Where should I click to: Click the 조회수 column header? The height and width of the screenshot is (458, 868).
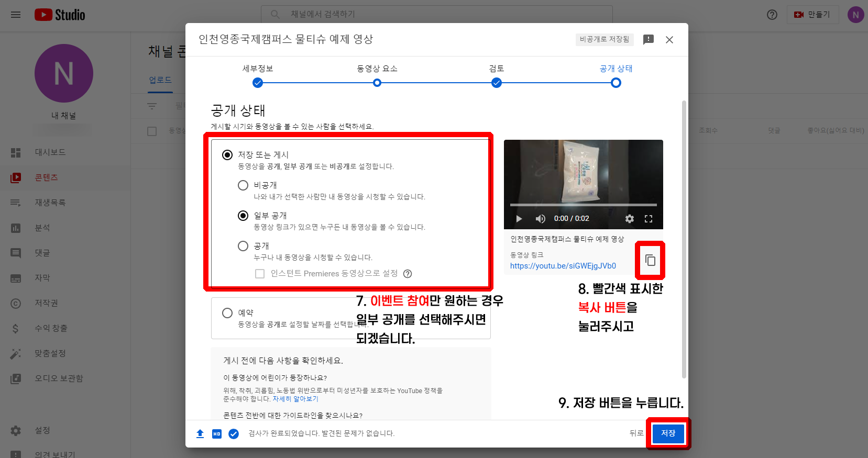(708, 130)
